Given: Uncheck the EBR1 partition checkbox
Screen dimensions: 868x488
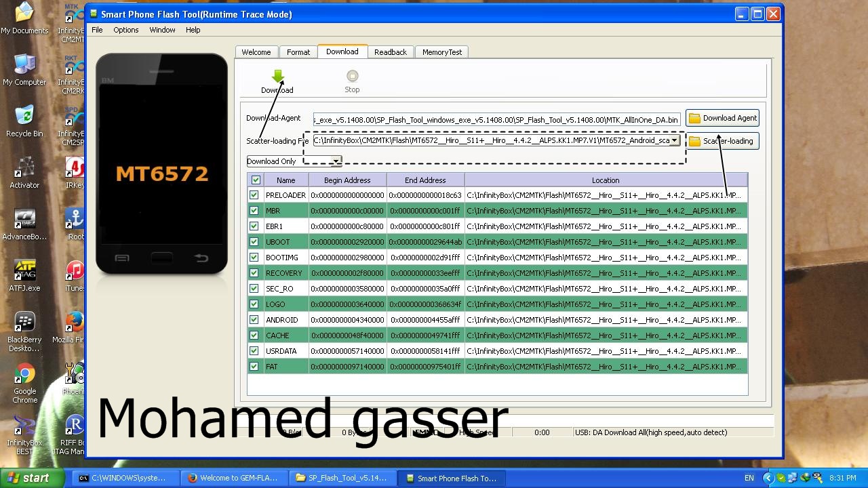Looking at the screenshot, I should coord(254,226).
